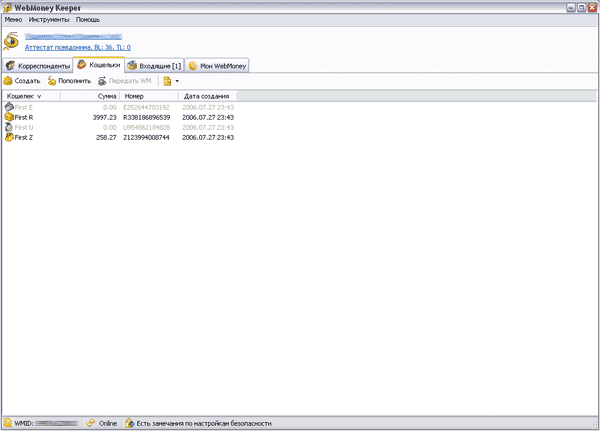Click the Входящие tab mailbox icon
The height and width of the screenshot is (431, 600).
pyautogui.click(x=132, y=66)
